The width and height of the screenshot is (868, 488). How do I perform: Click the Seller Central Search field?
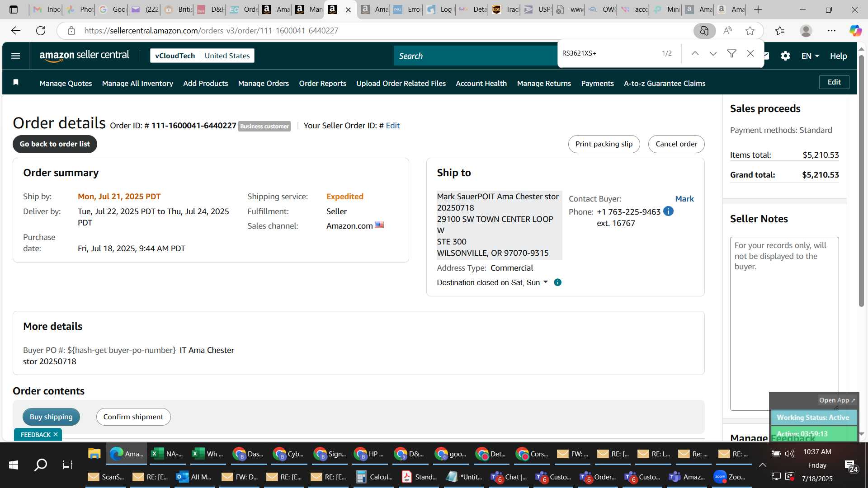point(475,56)
